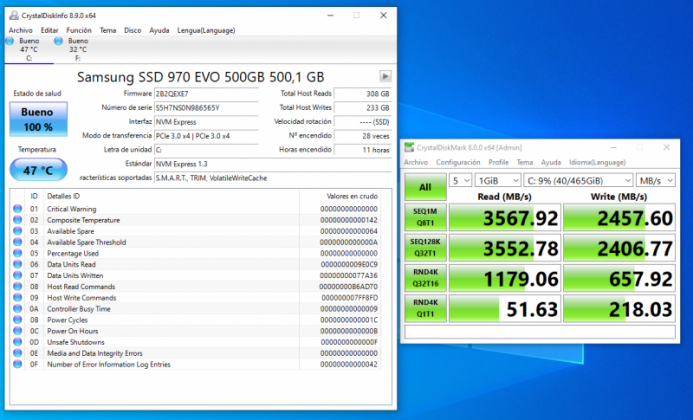
Task: Click the Bueno 100 % health status button
Action: pos(38,119)
